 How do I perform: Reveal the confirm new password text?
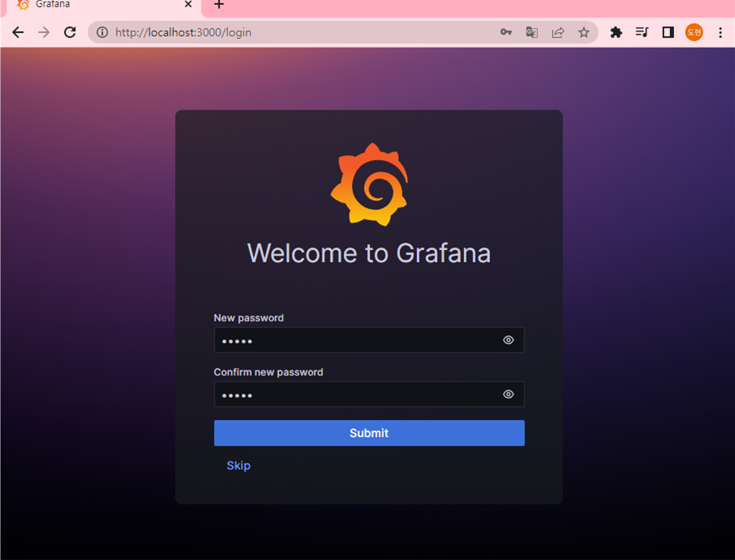tap(508, 394)
